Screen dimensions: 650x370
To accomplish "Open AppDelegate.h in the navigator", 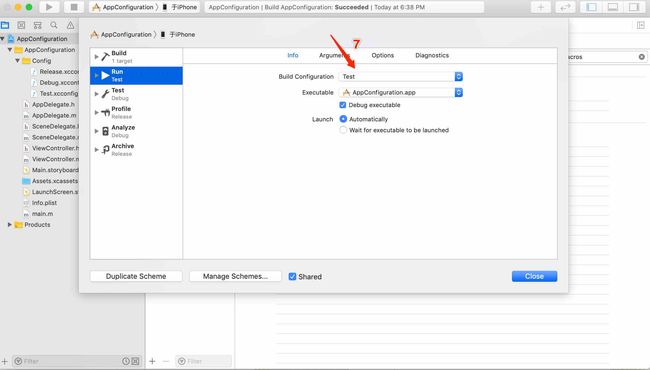I will [49, 104].
